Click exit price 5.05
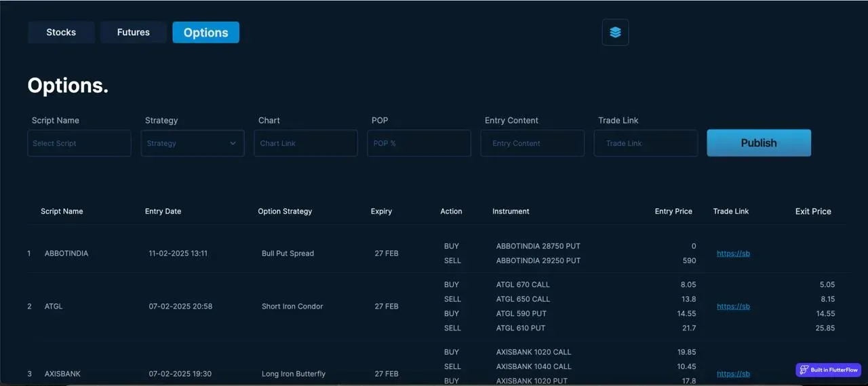This screenshot has height=386, width=868. (x=827, y=284)
